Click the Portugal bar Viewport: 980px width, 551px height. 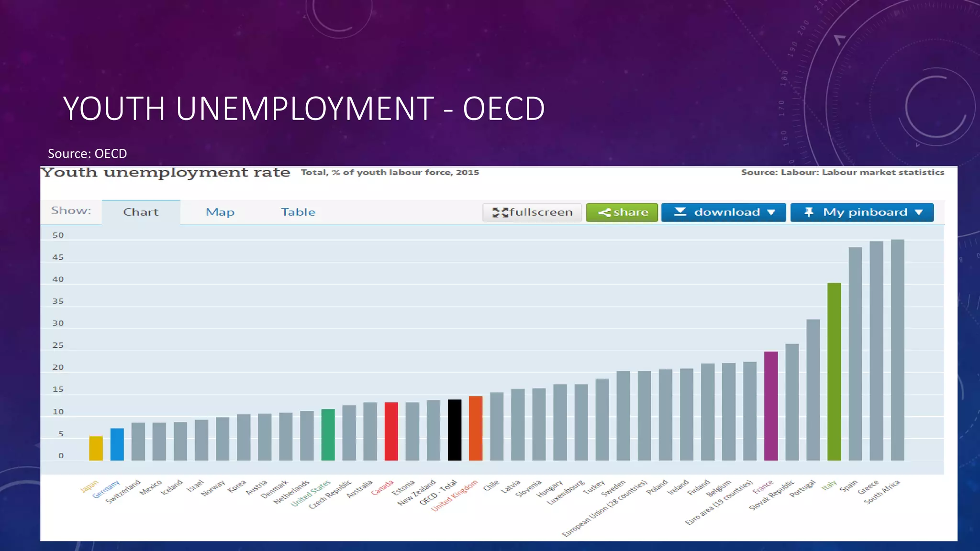813,390
